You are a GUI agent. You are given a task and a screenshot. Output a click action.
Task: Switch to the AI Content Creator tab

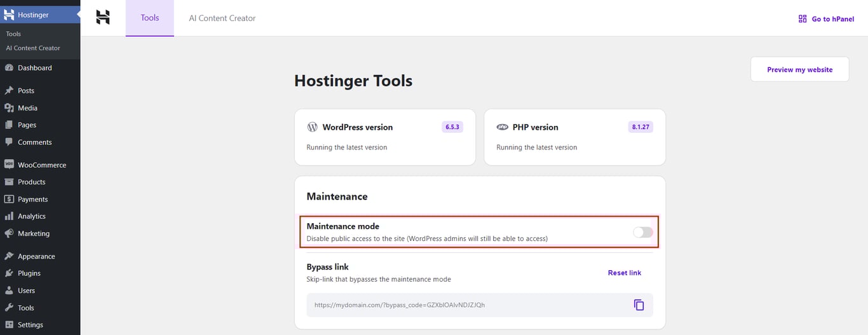click(222, 18)
